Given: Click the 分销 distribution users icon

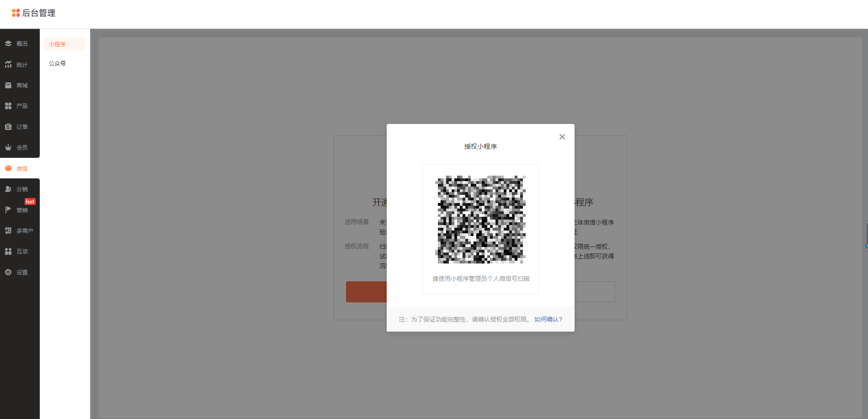Looking at the screenshot, I should coord(8,189).
